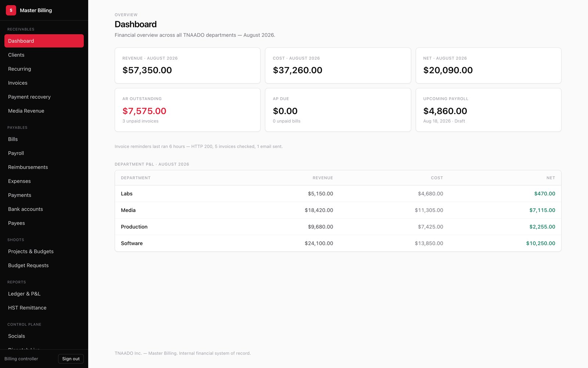
Task: Open the Dashboard sidebar item
Action: (44, 41)
